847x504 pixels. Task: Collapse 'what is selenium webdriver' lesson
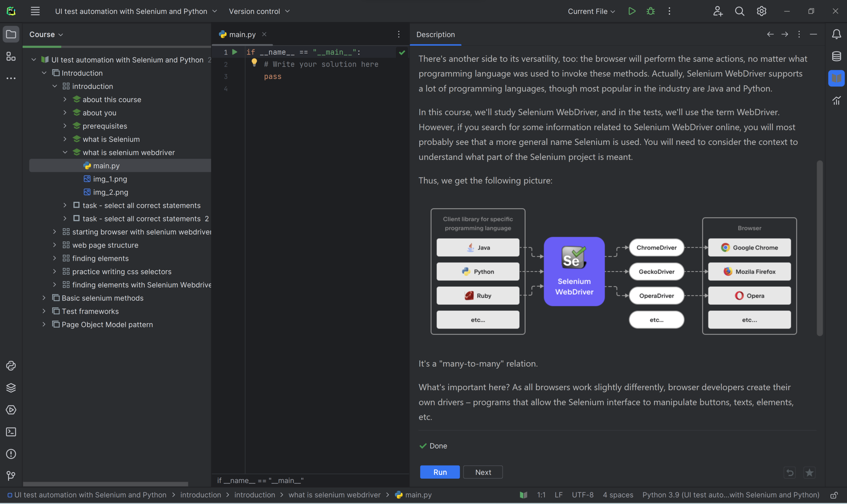[65, 152]
